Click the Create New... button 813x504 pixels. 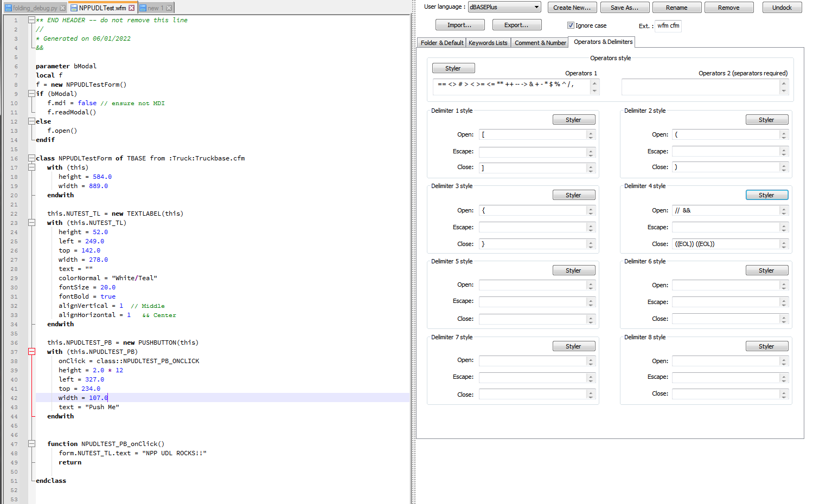(572, 8)
